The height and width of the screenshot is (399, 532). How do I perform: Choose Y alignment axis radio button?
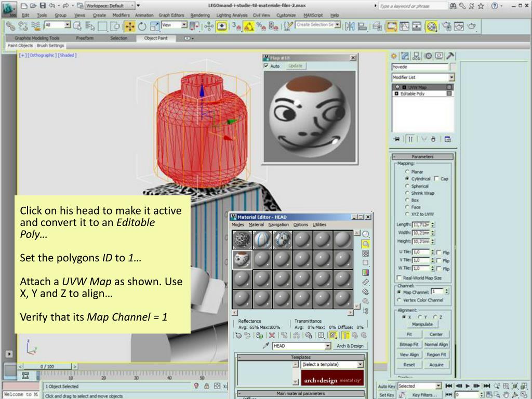pyautogui.click(x=420, y=316)
